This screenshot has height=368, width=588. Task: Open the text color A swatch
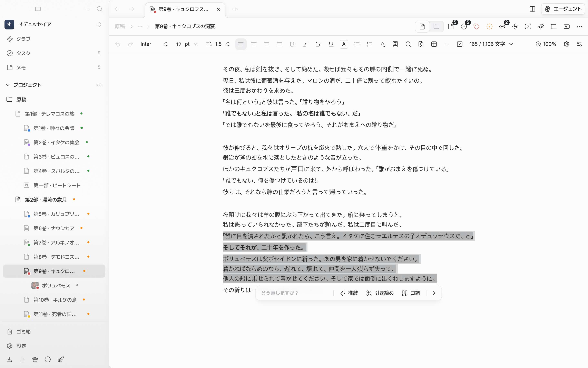click(x=344, y=44)
